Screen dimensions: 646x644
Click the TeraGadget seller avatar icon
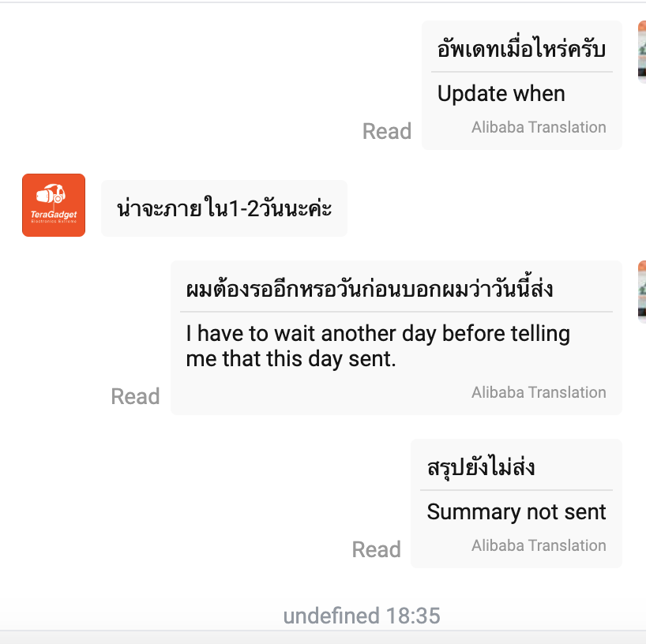click(54, 205)
